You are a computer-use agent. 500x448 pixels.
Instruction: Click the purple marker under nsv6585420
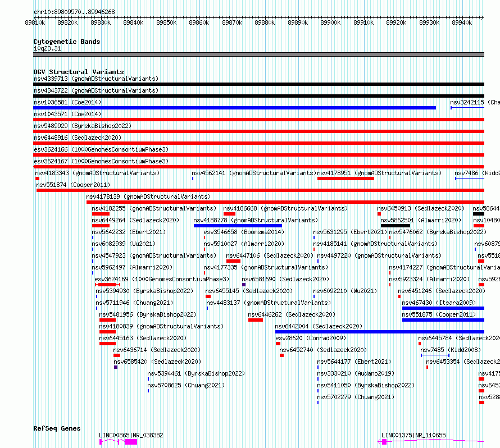116,367
